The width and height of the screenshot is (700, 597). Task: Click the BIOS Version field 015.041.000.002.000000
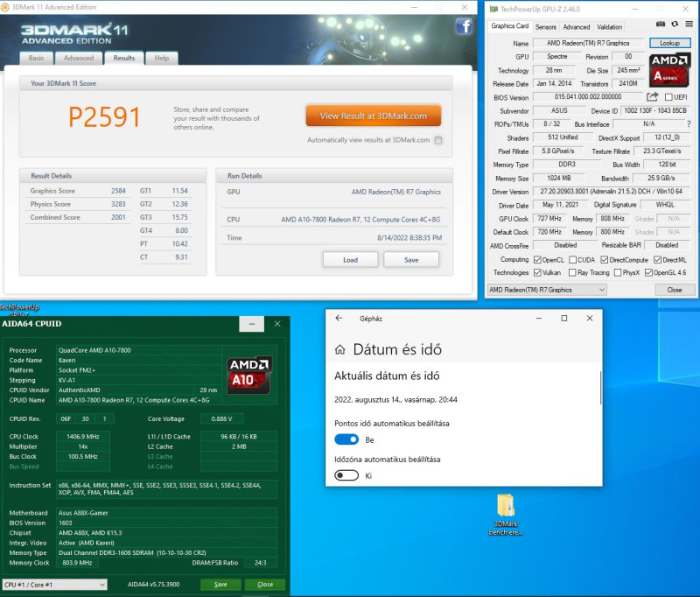588,96
